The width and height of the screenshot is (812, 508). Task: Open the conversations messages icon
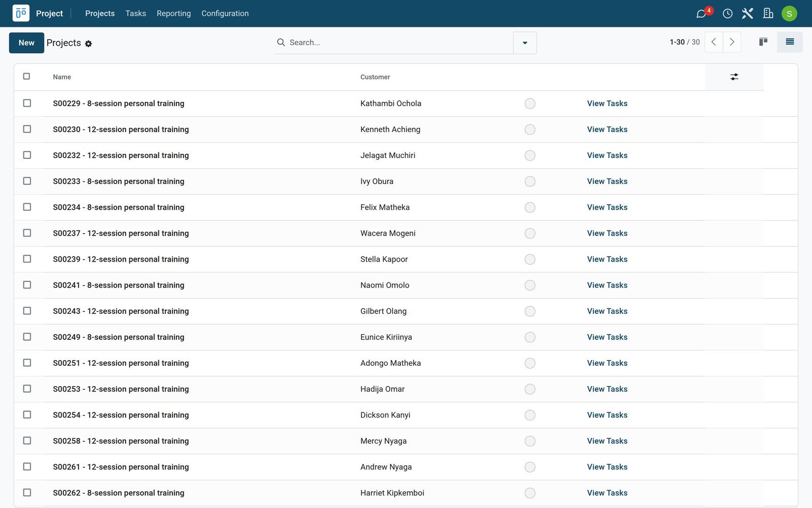point(701,14)
